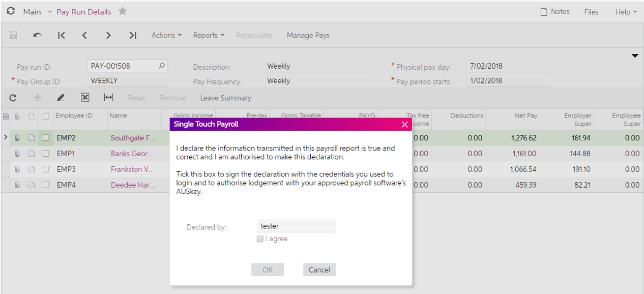Click the Manage Pays button
Viewport: 644px width, 294px height.
click(308, 36)
